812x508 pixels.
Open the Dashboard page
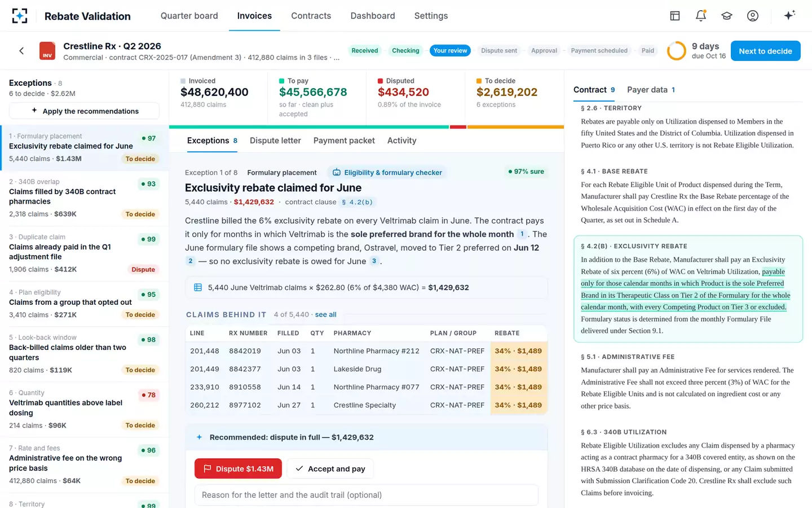coord(373,16)
